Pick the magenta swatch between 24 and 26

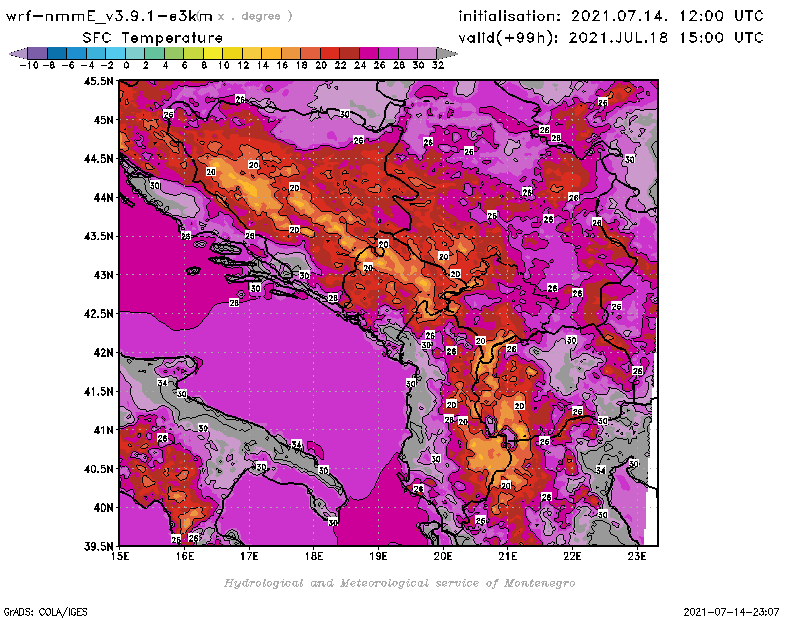[x=369, y=53]
